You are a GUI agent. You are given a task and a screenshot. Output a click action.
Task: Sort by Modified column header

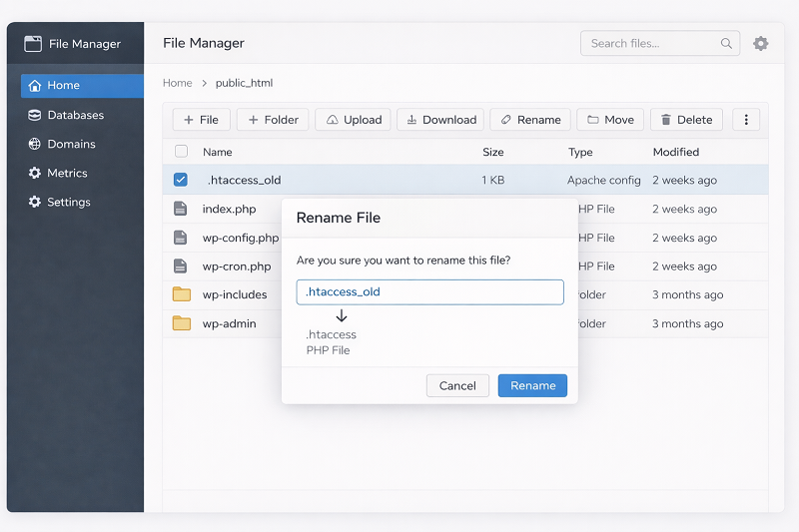click(x=676, y=152)
